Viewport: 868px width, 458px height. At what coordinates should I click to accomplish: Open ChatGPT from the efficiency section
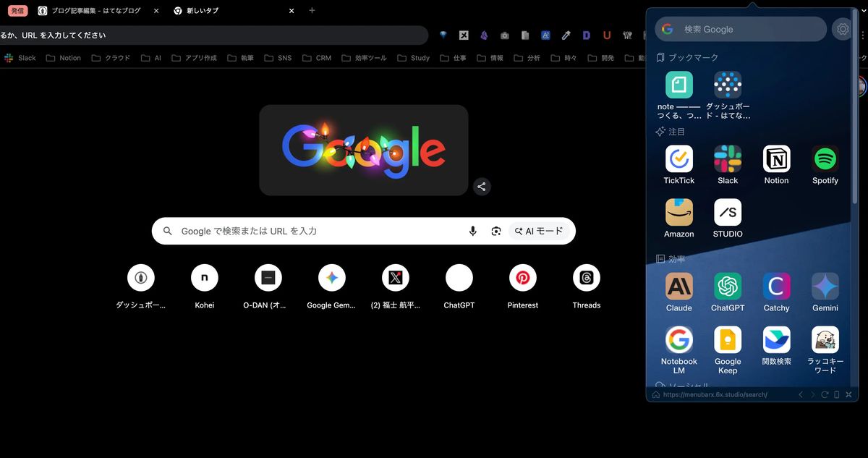pyautogui.click(x=728, y=287)
